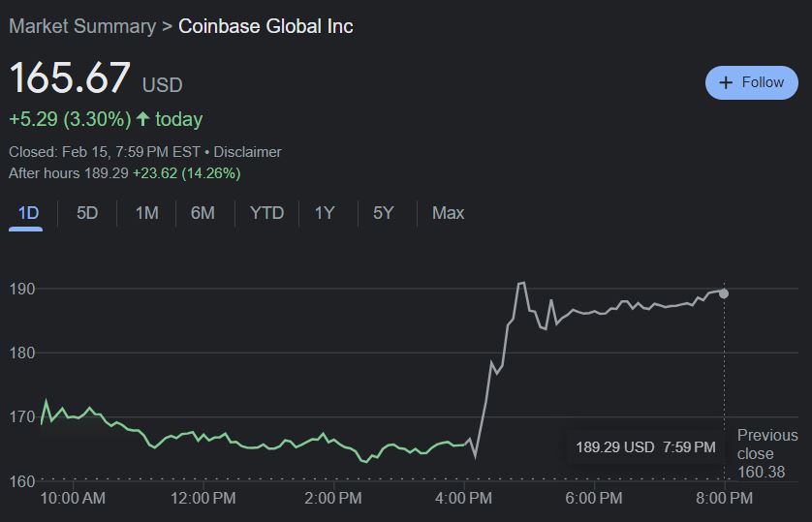Click the 2:00 PM axis label
812x522 pixels.
333,498
